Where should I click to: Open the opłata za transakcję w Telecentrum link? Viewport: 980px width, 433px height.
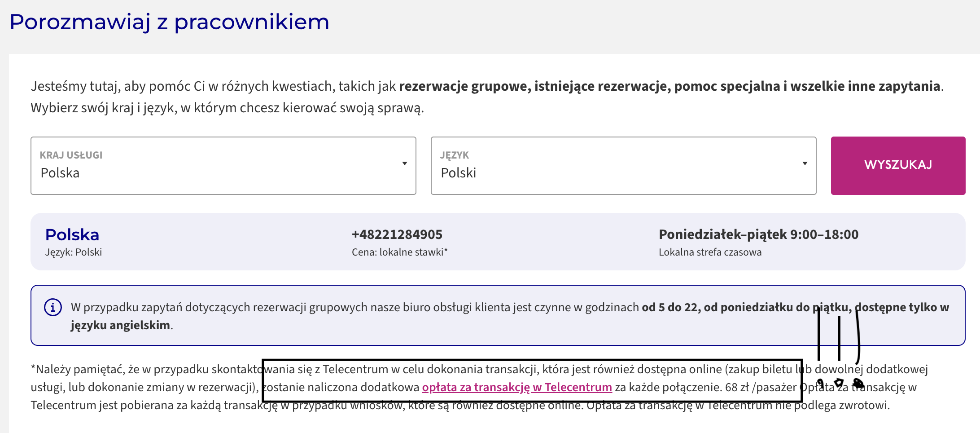tap(517, 387)
